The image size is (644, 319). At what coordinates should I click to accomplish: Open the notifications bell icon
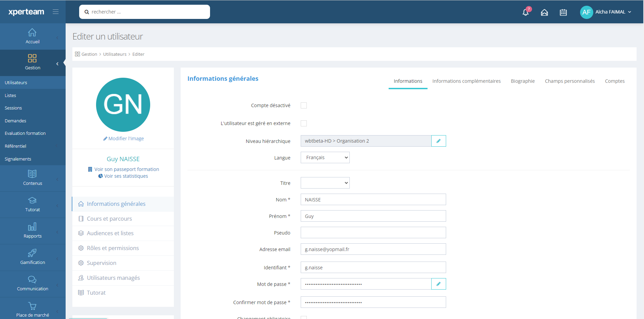[525, 13]
